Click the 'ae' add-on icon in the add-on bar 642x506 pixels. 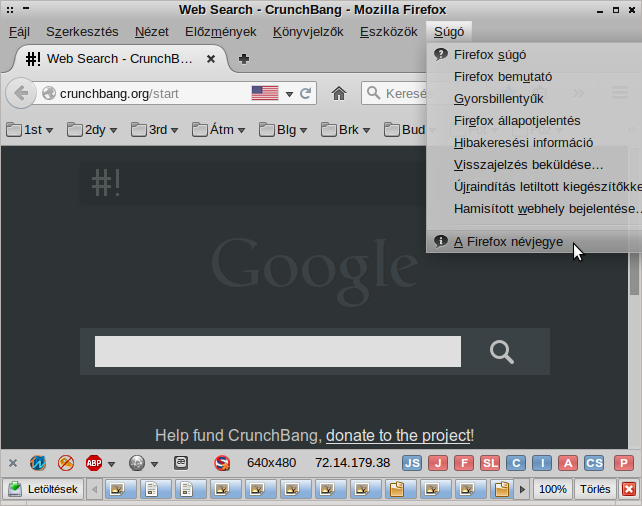tap(181, 463)
